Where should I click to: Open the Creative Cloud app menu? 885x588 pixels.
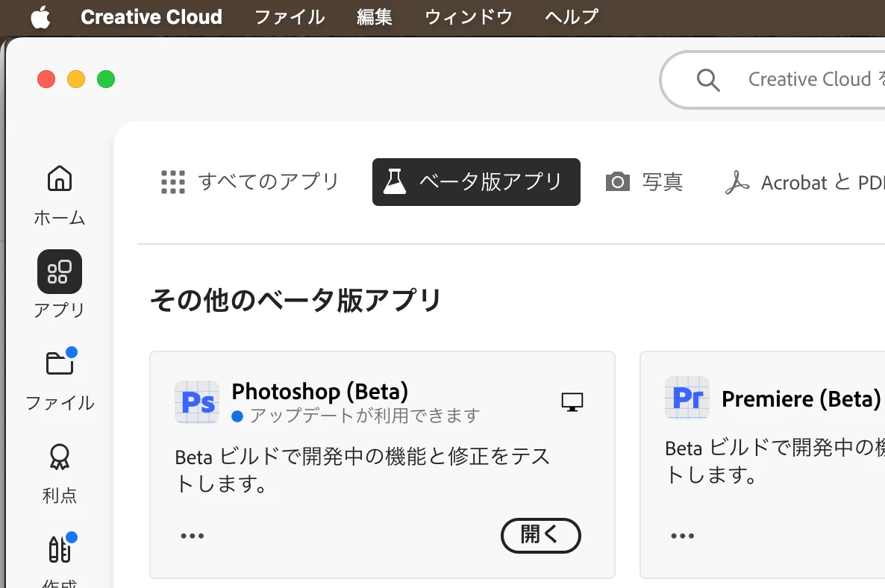pos(151,17)
